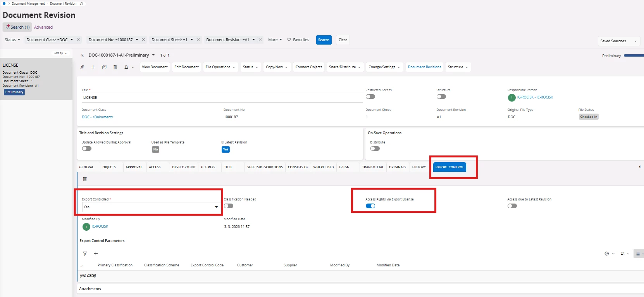This screenshot has height=297, width=644.
Task: Open the page size 24 dropdown
Action: point(625,254)
